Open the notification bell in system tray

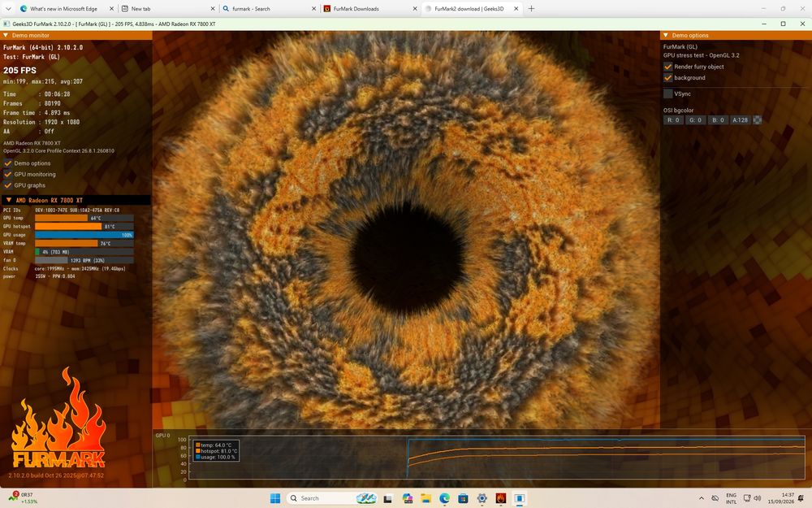801,498
